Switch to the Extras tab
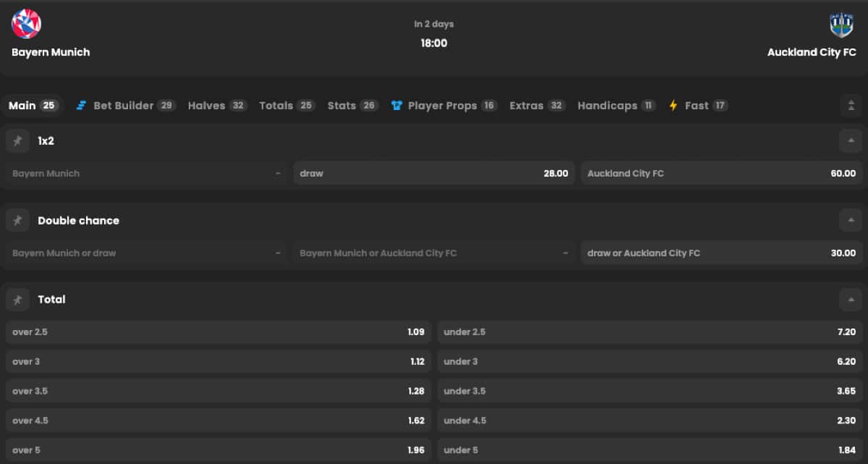 click(537, 106)
